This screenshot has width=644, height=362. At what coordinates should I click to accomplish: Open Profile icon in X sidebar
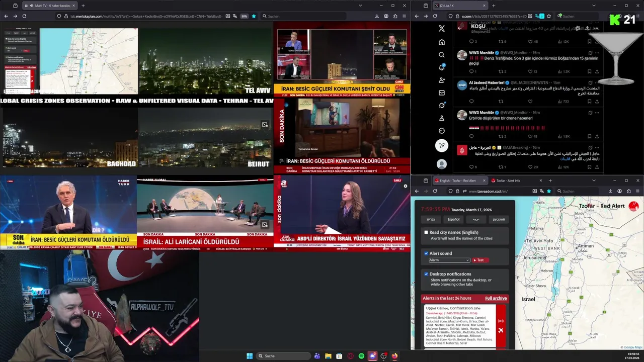pos(442,118)
